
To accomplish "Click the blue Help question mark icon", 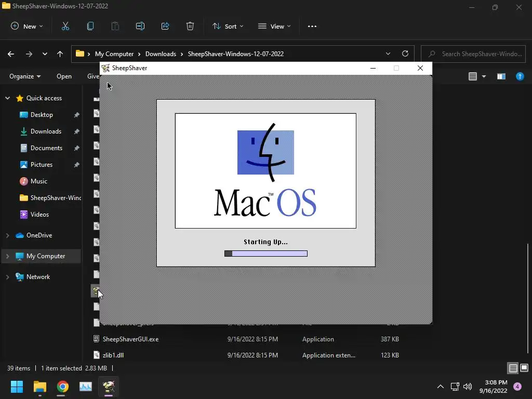I will coord(520,76).
